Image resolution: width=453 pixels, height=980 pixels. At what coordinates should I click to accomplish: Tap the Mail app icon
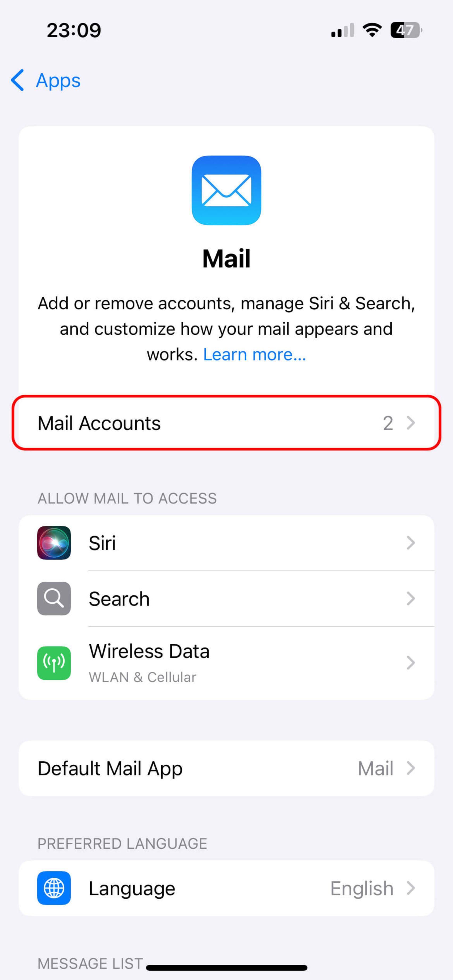[x=226, y=190]
